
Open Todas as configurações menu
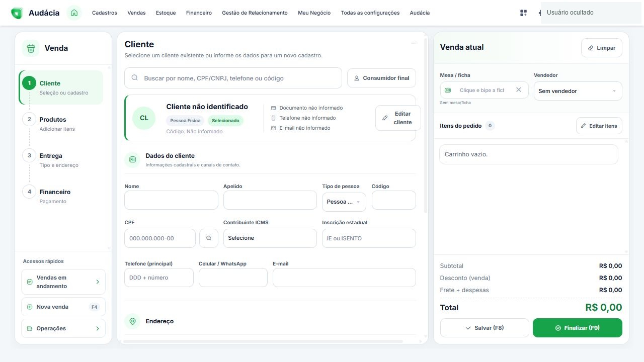tap(370, 13)
